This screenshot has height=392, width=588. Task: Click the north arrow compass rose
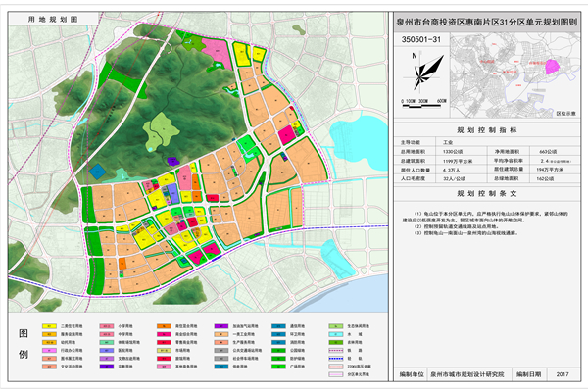coord(417,70)
